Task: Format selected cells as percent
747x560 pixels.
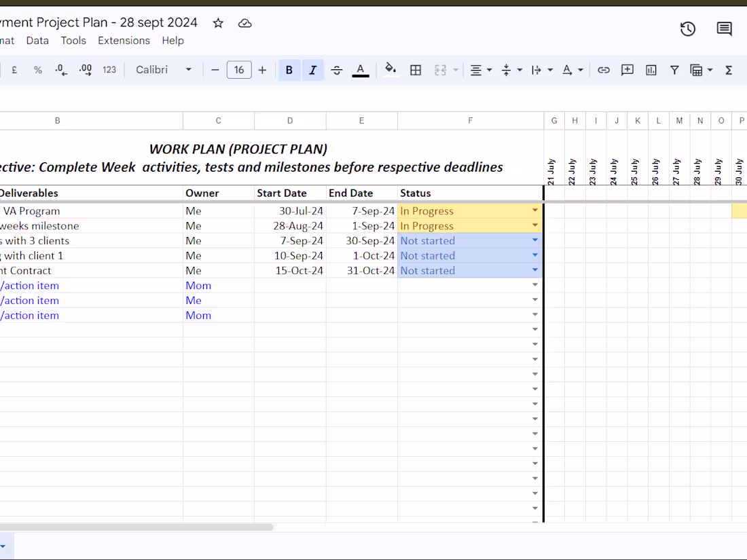Action: point(37,69)
